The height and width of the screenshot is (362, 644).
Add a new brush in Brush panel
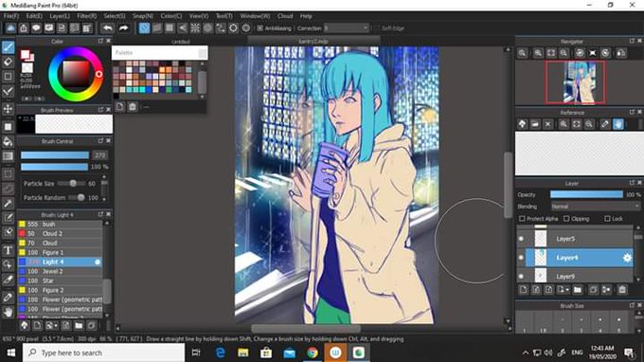click(37, 326)
